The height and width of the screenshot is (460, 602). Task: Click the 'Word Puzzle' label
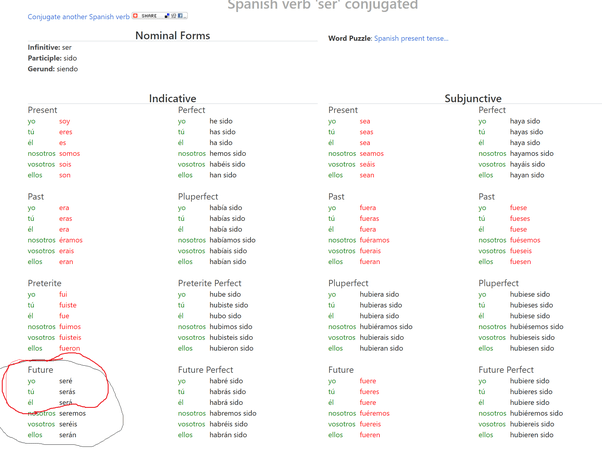[x=350, y=38]
